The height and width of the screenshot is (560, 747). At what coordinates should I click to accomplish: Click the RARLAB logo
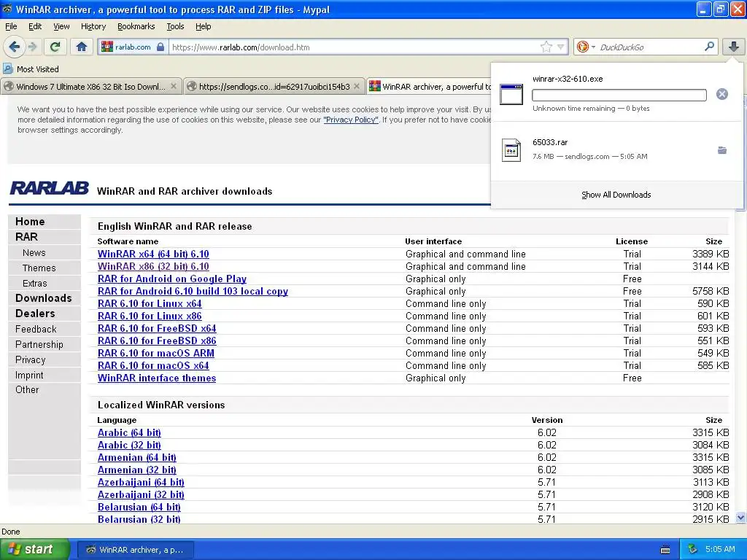(49, 188)
